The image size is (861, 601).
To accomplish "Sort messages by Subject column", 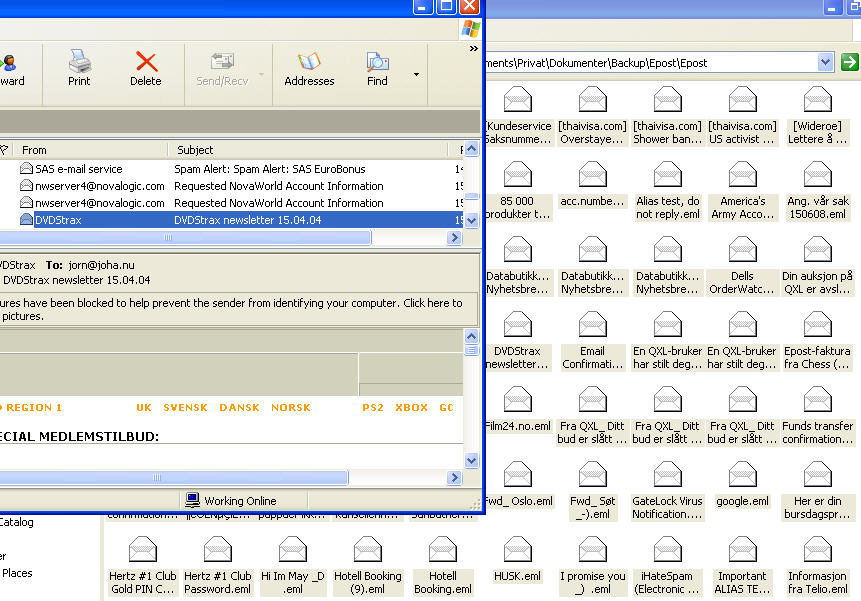I will (x=308, y=150).
